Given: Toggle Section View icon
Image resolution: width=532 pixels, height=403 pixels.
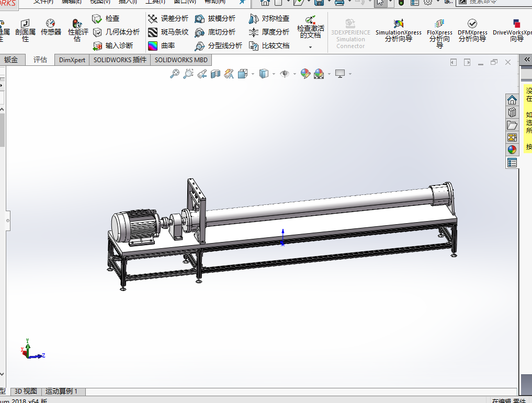Looking at the screenshot, I should tap(216, 74).
